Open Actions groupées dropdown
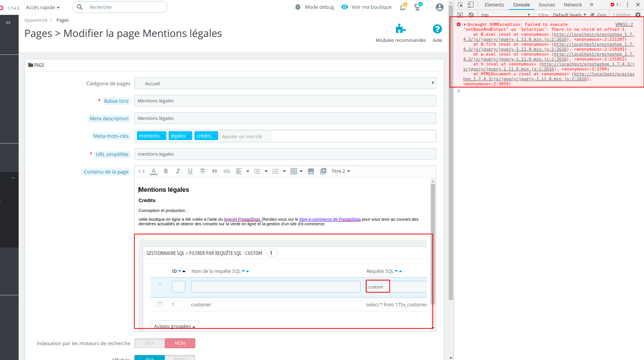This screenshot has height=360, width=644. click(175, 326)
